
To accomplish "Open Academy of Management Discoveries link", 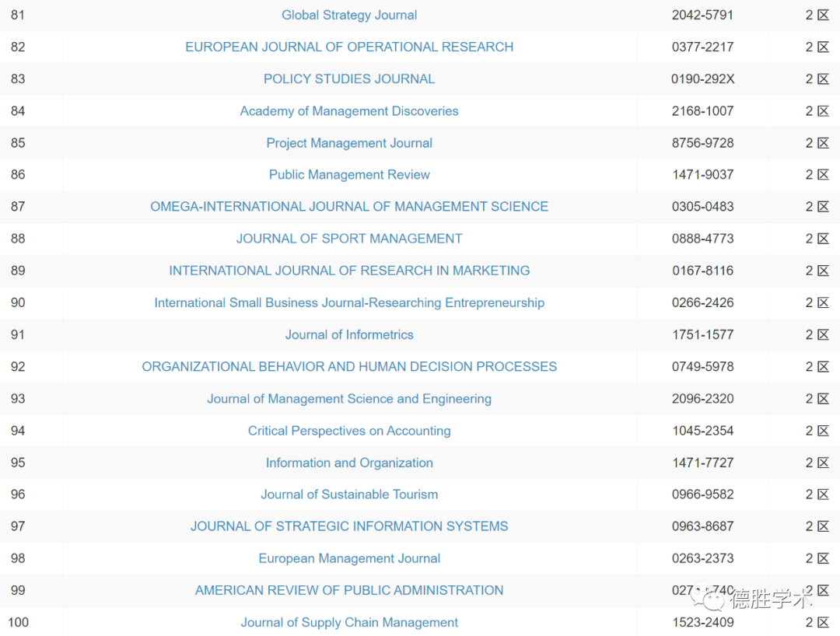I will point(349,111).
